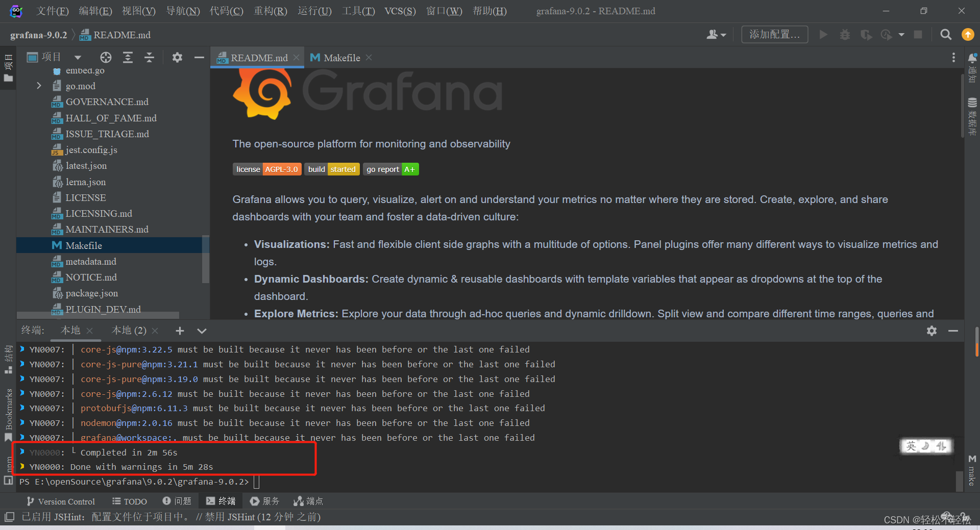Open the Project sidebar tool button
980x530 pixels.
coord(8,67)
